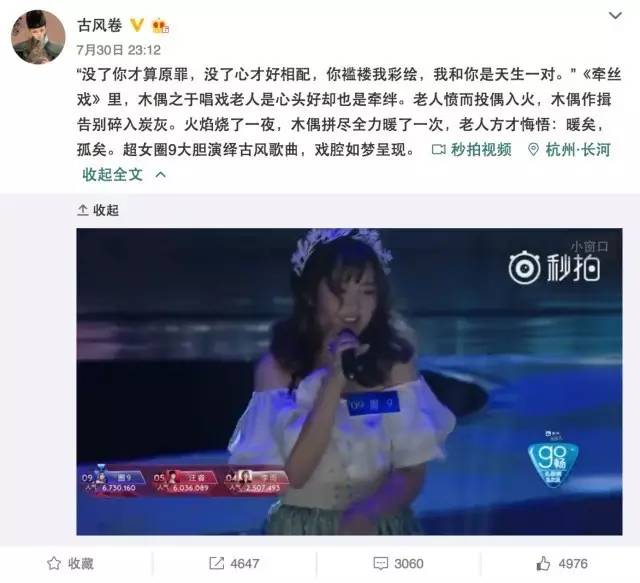The width and height of the screenshot is (640, 583).
Task: Click the membership crown badge icon
Action: 160,26
